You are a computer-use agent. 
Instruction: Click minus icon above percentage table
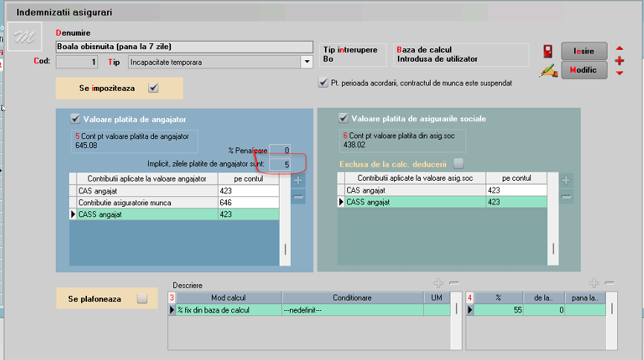610,283
